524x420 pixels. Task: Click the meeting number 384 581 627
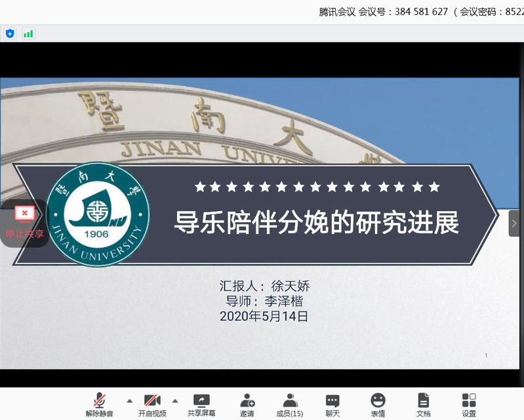[x=421, y=12]
